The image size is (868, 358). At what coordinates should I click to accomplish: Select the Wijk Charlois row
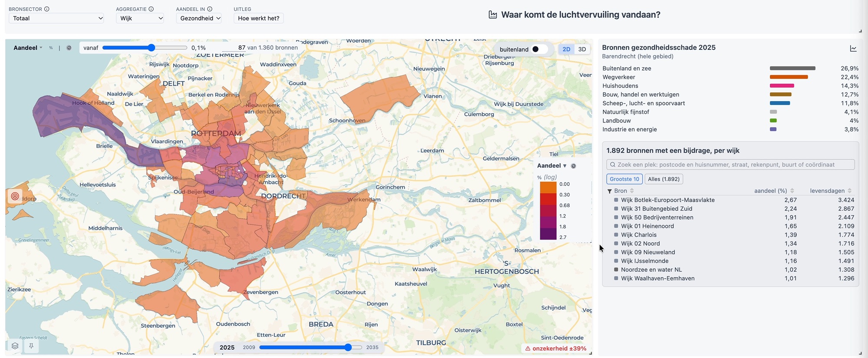[734, 235]
